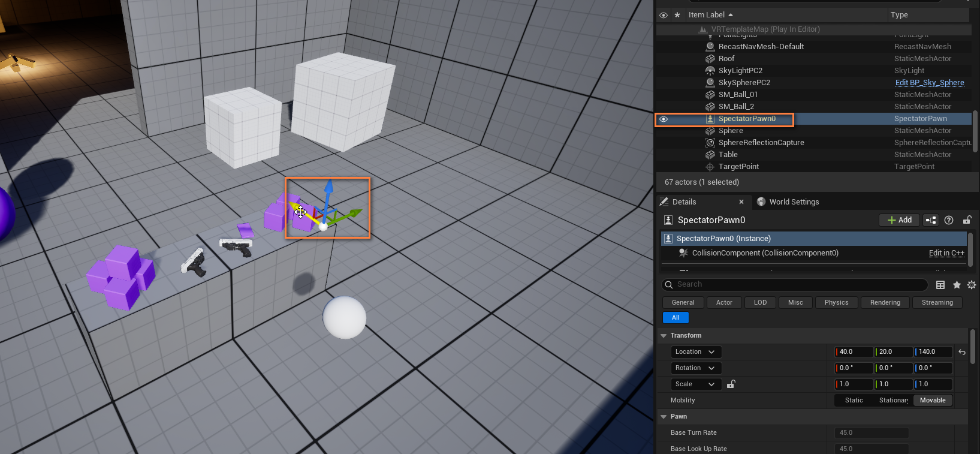Image resolution: width=980 pixels, height=454 pixels.
Task: Click the SM_Ball_01 mesh icon
Action: click(710, 94)
